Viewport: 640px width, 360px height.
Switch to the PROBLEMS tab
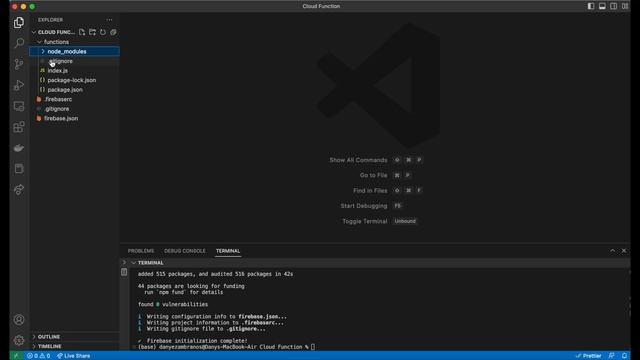(x=141, y=251)
